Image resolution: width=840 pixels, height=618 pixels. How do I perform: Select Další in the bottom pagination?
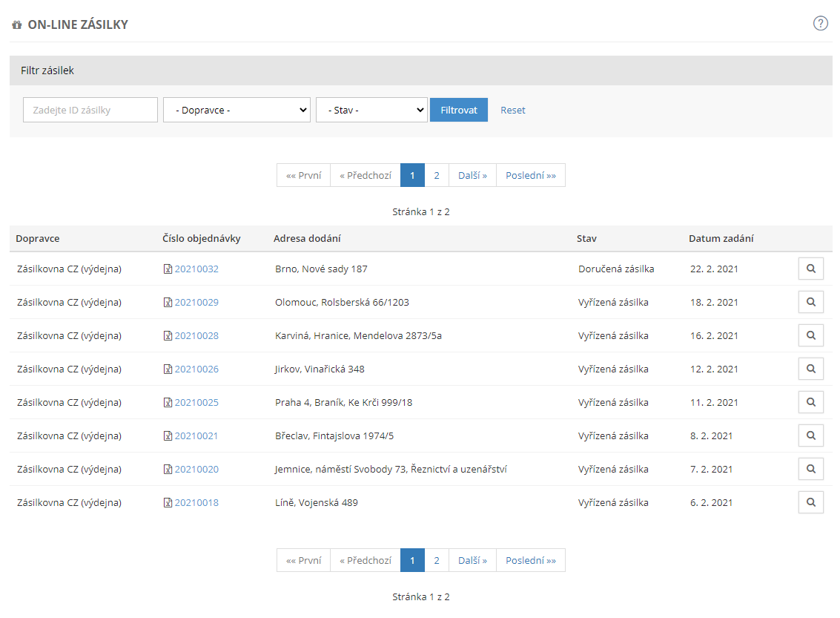472,560
